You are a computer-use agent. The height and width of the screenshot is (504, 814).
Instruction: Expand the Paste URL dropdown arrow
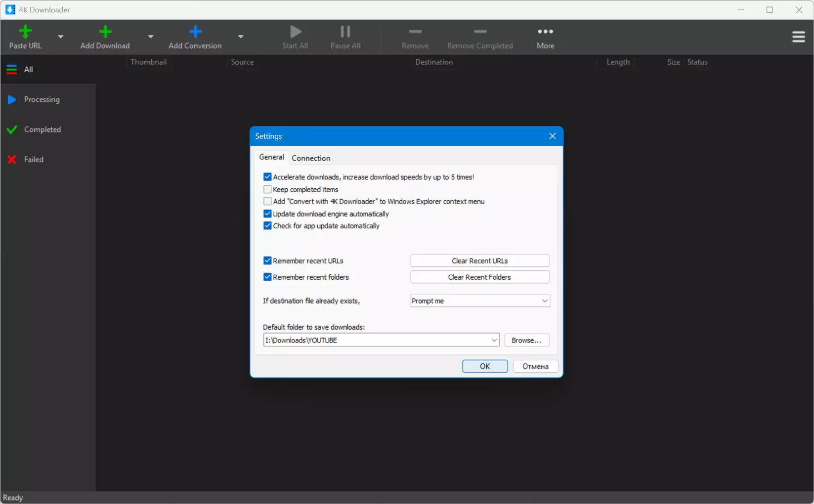[61, 37]
